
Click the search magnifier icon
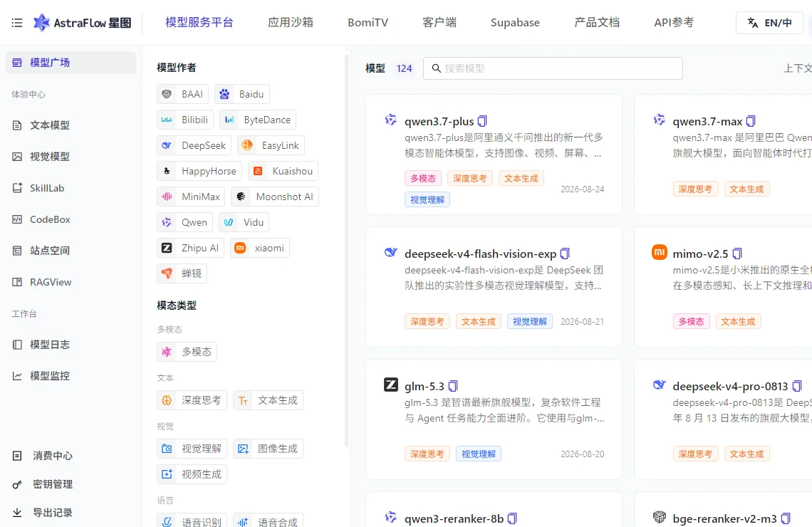(436, 68)
